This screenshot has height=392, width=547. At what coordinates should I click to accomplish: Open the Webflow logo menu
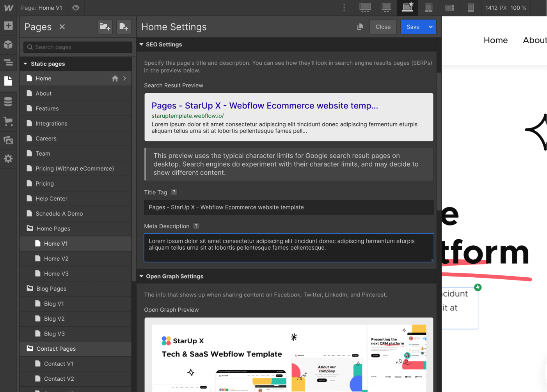8,8
